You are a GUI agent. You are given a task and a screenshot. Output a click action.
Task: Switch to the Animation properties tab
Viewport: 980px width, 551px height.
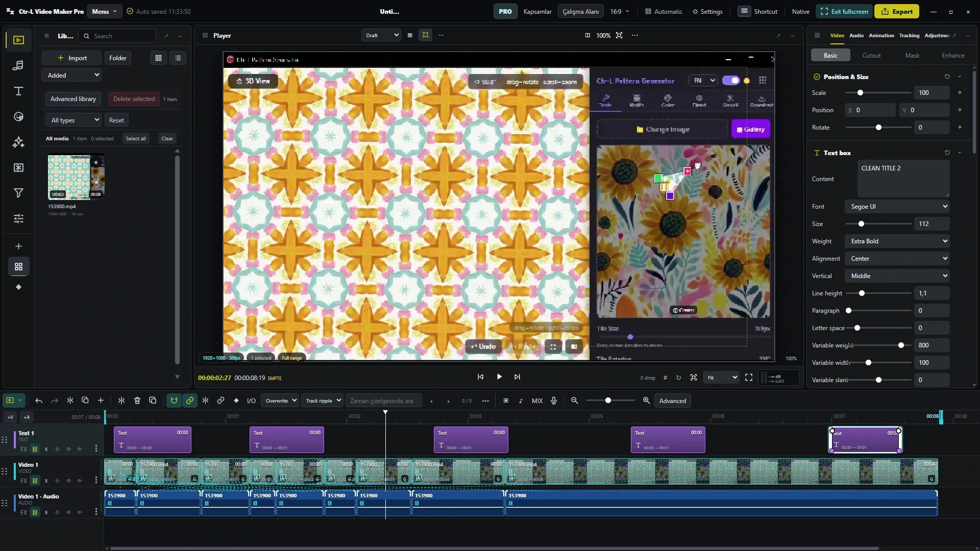(881, 35)
